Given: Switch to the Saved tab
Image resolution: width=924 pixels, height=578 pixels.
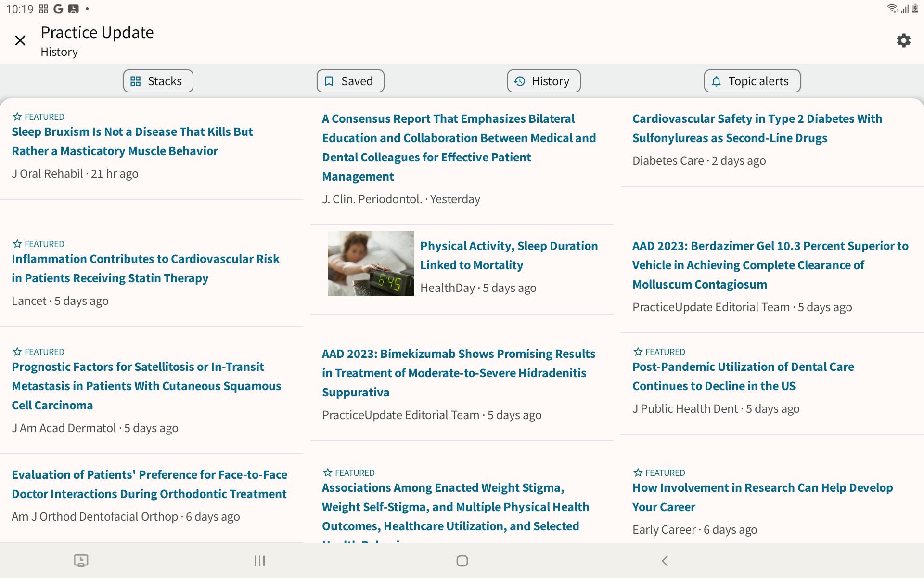Looking at the screenshot, I should coord(350,81).
